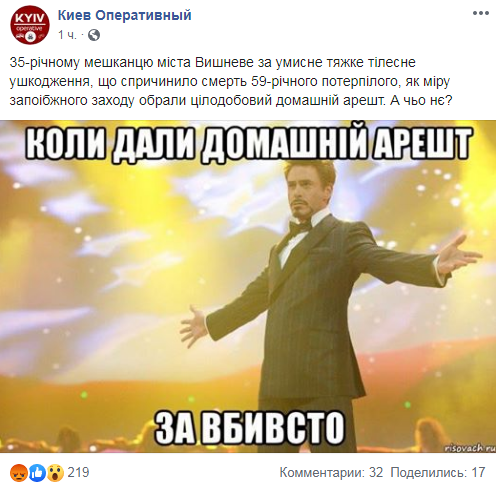Click the blue thumbs-up like reaction icon
This screenshot has height=488, width=496.
coord(37,473)
